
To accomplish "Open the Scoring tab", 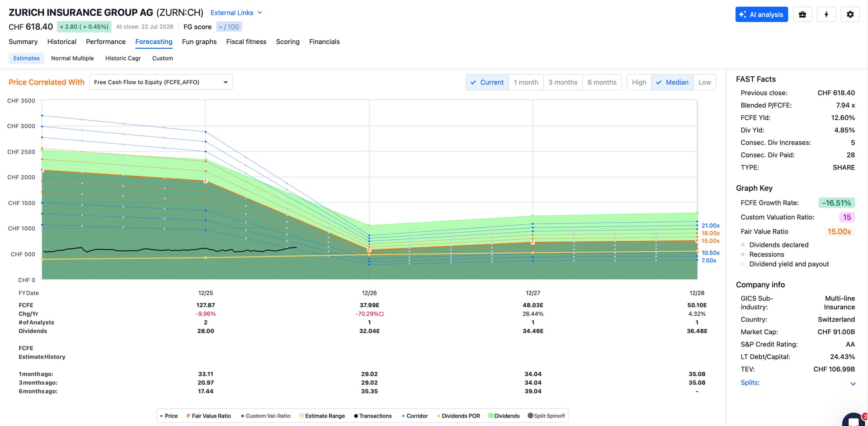I will [x=288, y=42].
